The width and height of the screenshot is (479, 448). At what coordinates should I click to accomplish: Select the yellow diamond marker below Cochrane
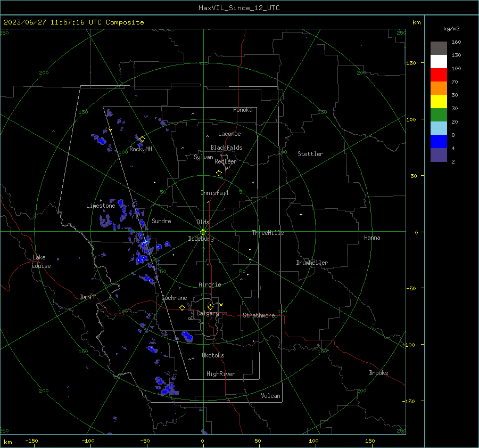(x=183, y=307)
